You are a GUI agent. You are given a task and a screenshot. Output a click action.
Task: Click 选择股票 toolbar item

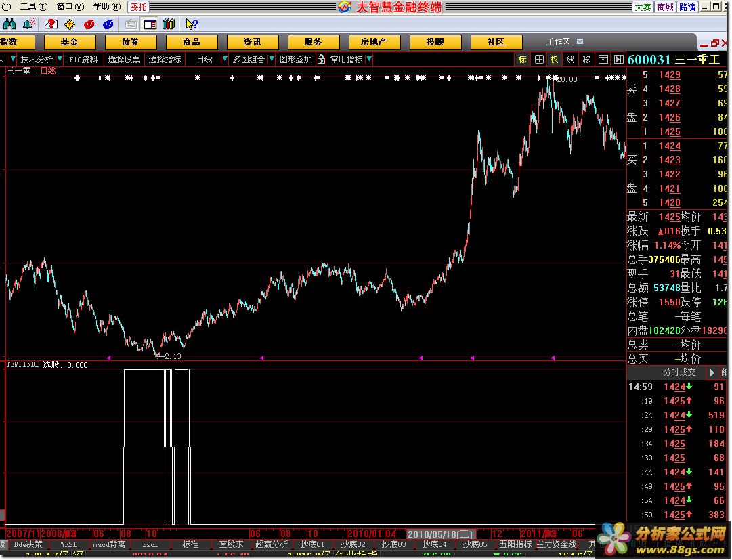124,60
